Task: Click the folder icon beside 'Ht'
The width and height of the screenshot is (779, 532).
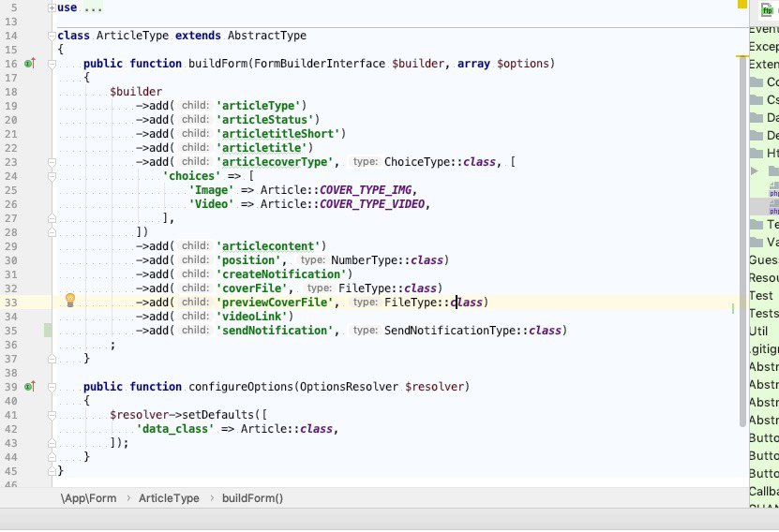Action: point(757,154)
